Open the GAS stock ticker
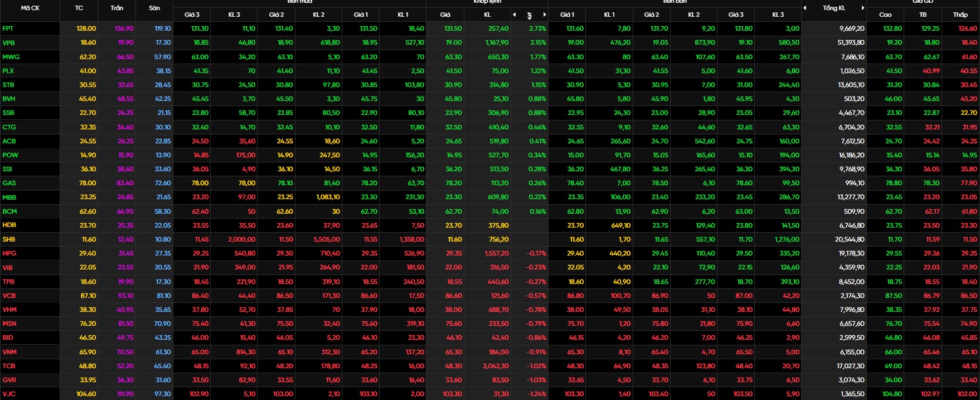Screen dimensions: 980x400 point(9,183)
